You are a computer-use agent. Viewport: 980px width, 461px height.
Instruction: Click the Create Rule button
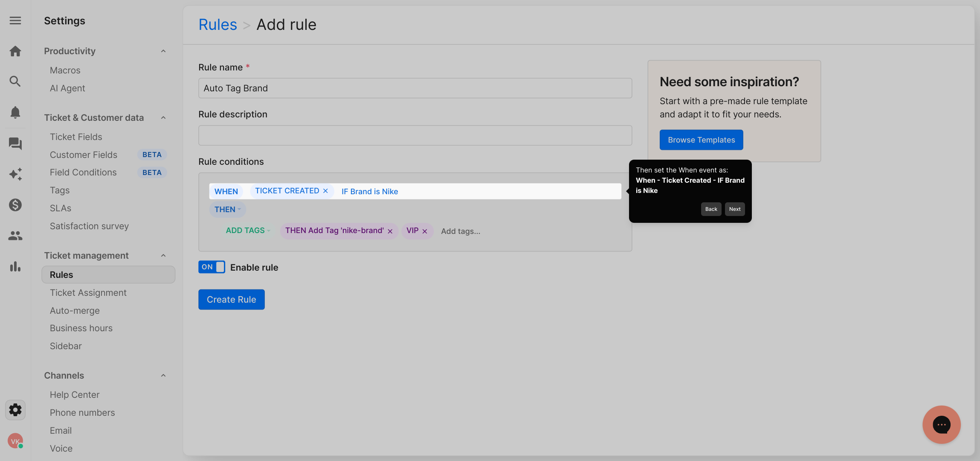click(232, 300)
